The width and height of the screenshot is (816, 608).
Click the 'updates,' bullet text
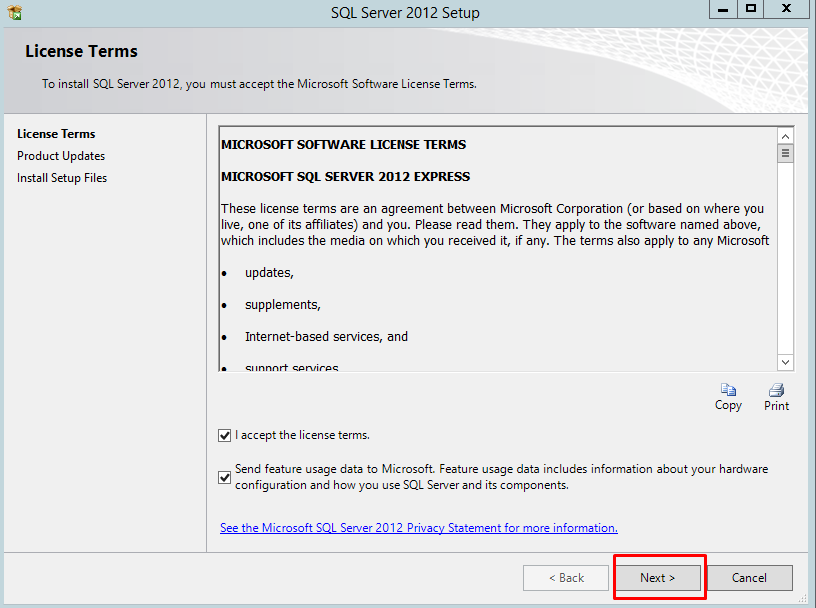[x=269, y=273]
